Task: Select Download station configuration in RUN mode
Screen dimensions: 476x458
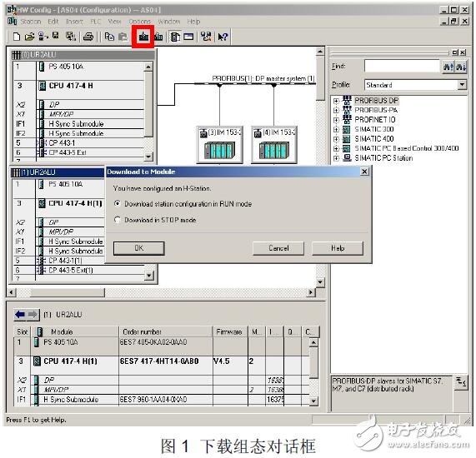Action: 118,203
